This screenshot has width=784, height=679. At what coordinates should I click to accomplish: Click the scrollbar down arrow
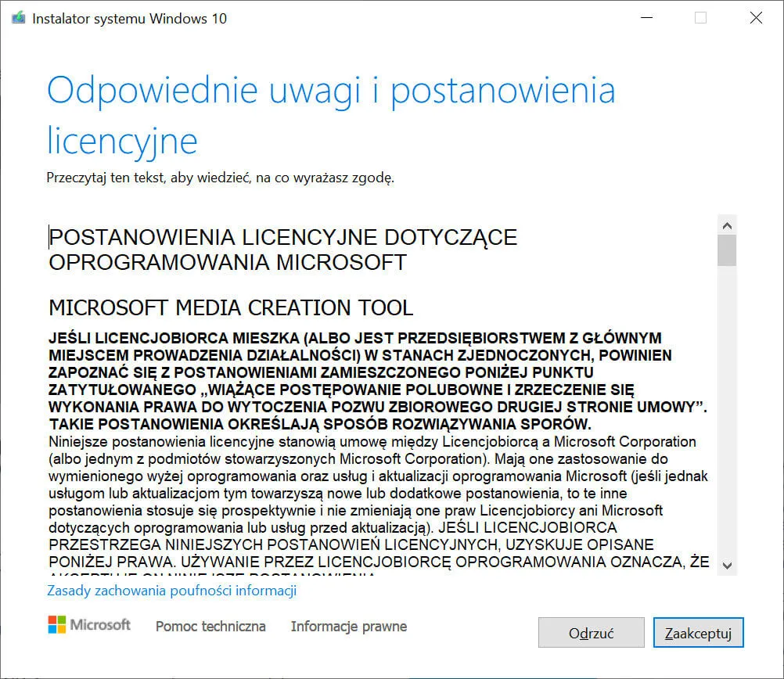point(727,565)
